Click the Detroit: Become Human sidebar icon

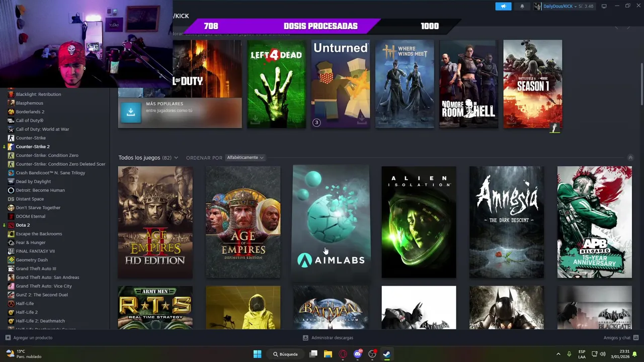[x=11, y=191]
